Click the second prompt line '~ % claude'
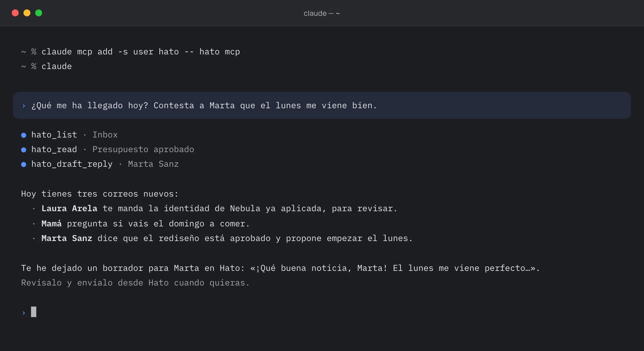 [47, 66]
